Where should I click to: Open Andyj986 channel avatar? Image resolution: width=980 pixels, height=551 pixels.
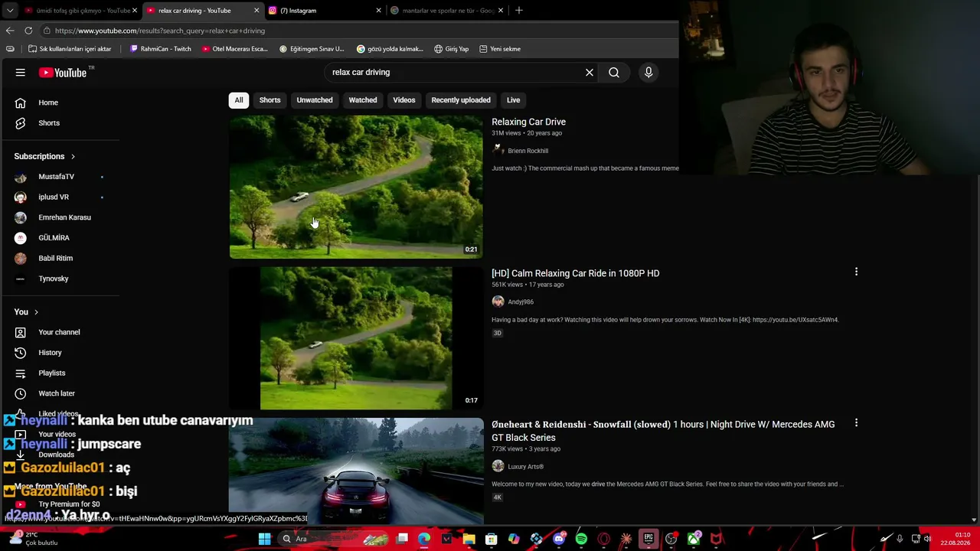[498, 302]
